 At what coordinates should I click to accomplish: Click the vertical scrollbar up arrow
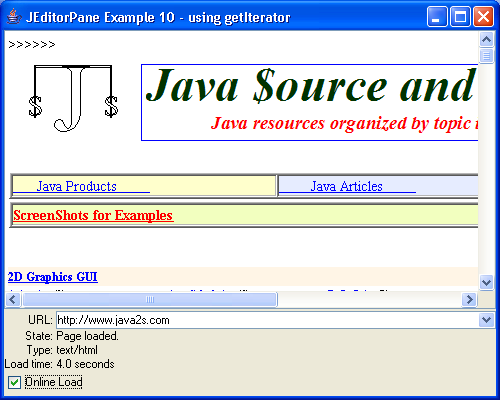[x=486, y=40]
